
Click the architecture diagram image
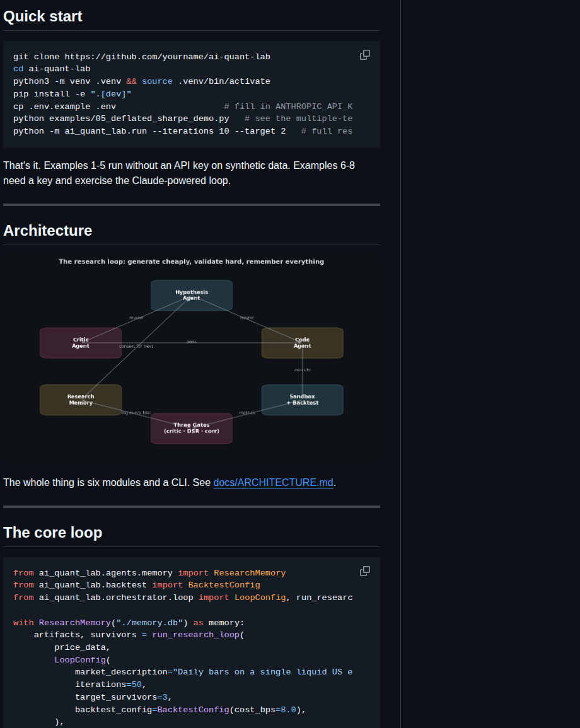pos(191,356)
